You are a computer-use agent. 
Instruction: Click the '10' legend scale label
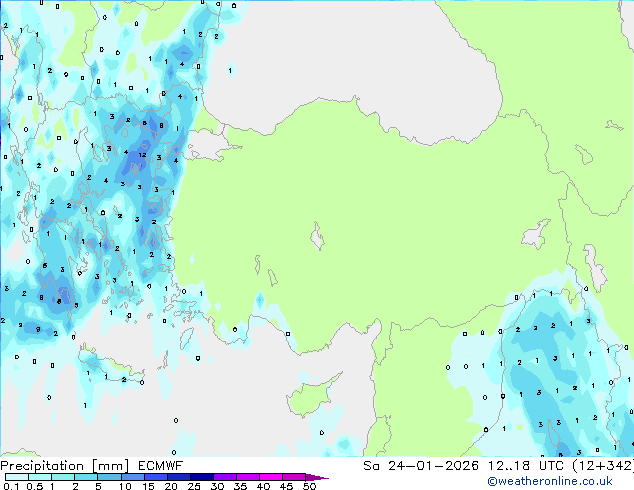pyautogui.click(x=125, y=486)
